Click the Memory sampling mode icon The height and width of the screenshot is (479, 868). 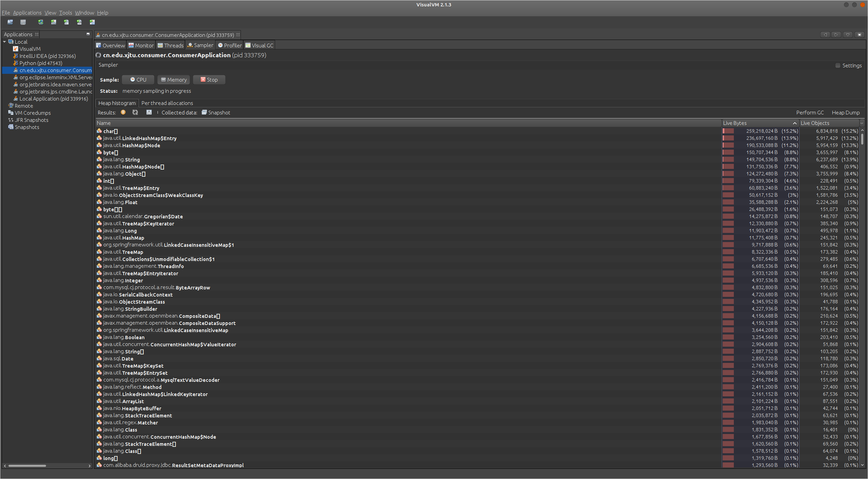[163, 80]
